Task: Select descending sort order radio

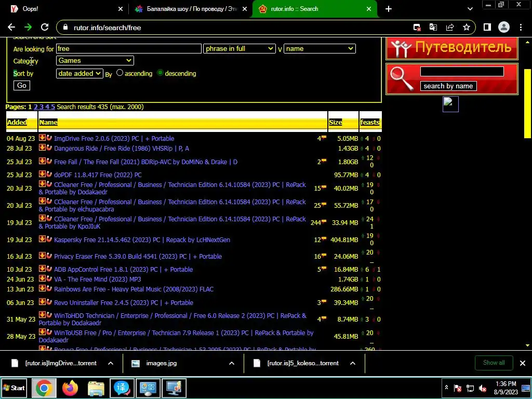Action: coord(160,73)
